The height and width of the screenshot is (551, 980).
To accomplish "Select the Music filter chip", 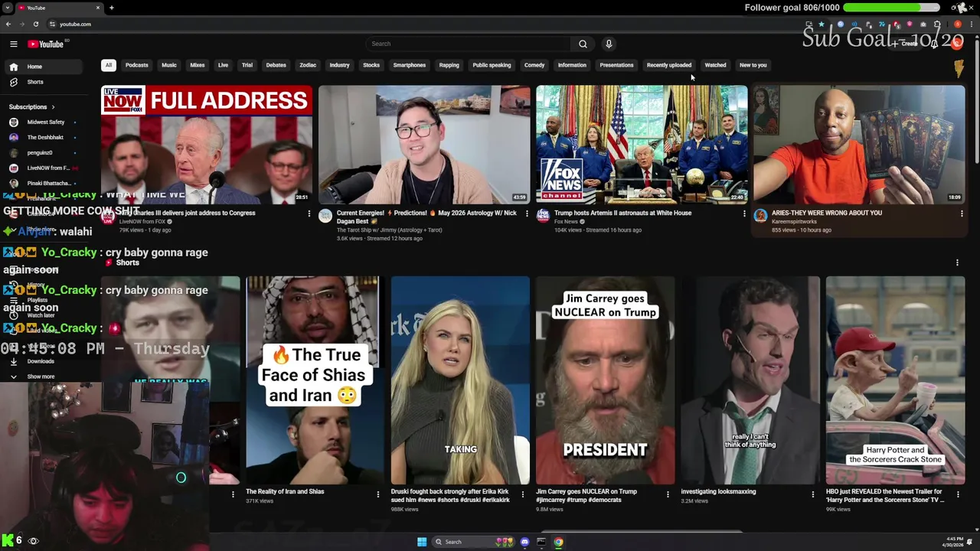I will pos(169,65).
